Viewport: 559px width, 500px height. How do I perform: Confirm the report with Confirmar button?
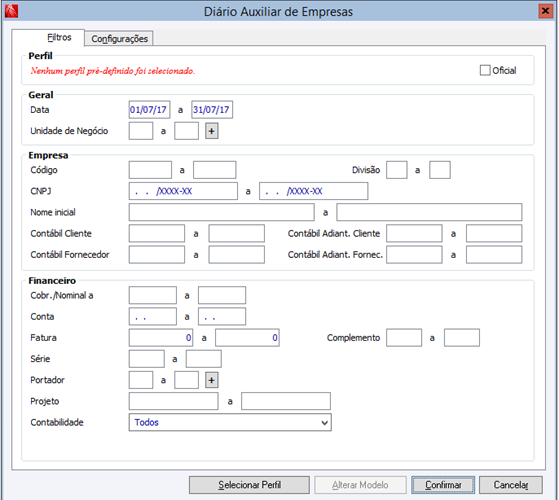(x=443, y=485)
